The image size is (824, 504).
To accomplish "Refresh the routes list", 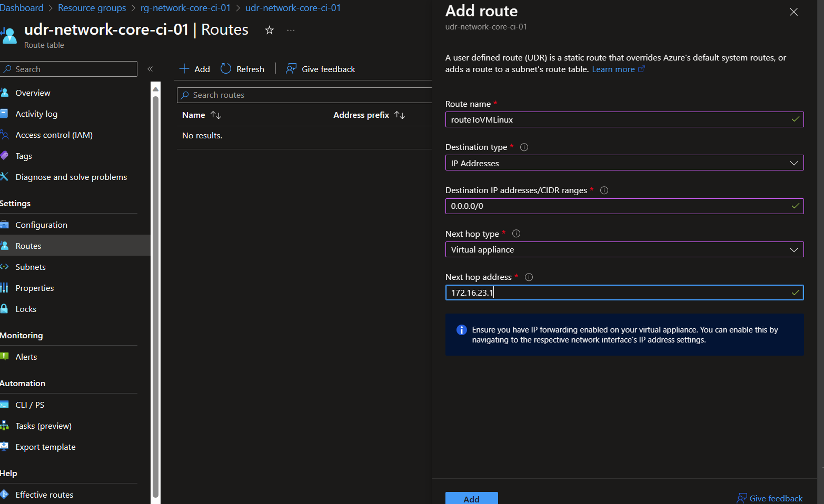I will tap(242, 69).
